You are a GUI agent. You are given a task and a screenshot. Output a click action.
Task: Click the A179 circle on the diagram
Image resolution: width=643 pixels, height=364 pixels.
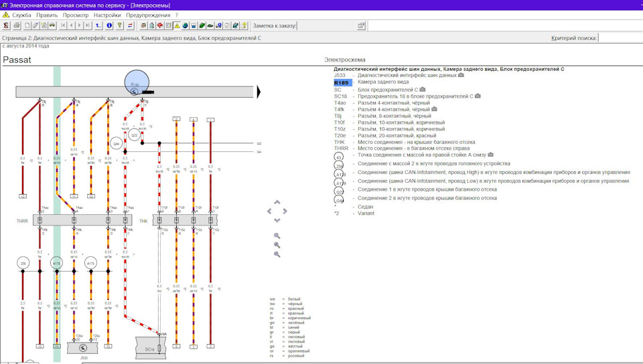90,263
